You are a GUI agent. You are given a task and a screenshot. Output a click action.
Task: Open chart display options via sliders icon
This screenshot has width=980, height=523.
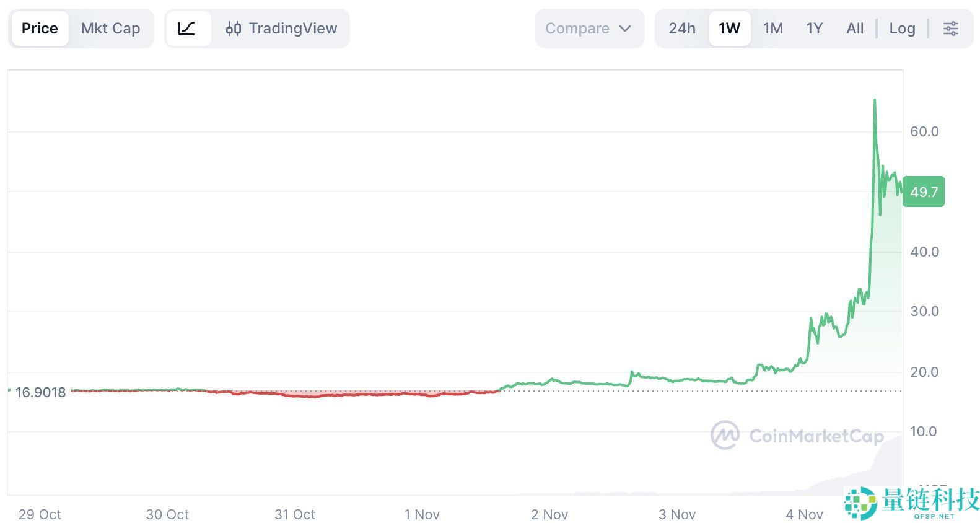point(950,28)
